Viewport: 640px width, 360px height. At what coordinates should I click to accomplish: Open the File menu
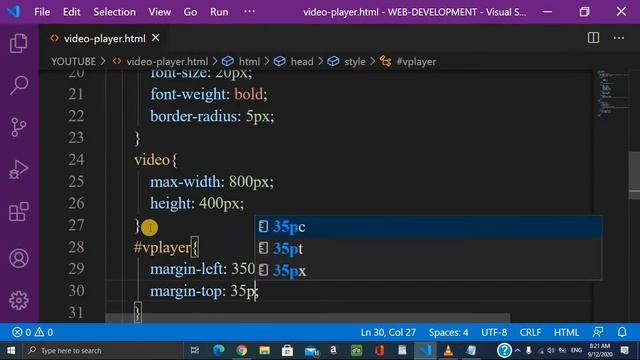[x=42, y=12]
